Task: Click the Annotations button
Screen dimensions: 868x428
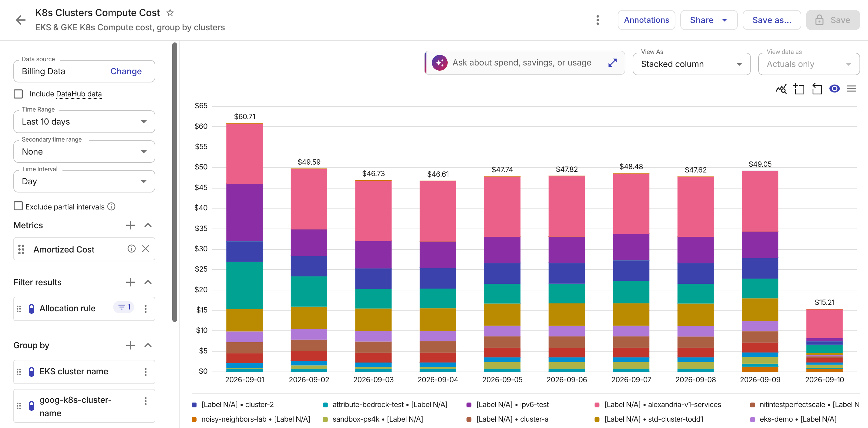Action: [x=646, y=20]
